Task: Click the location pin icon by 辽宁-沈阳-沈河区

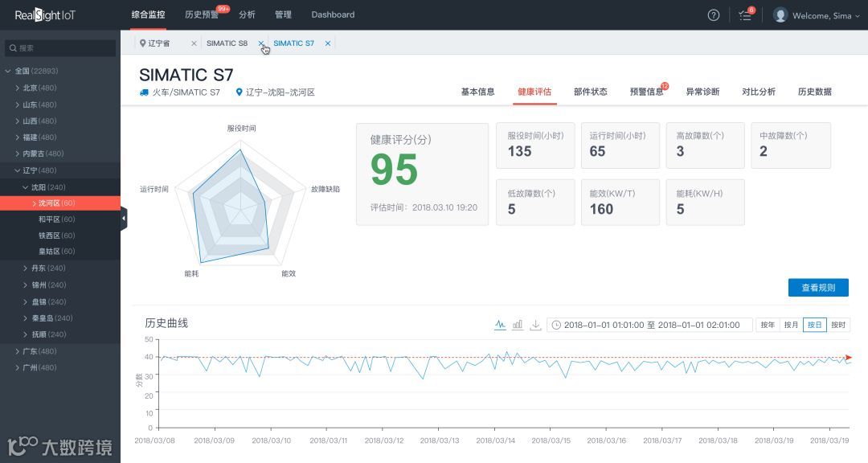Action: (240, 92)
